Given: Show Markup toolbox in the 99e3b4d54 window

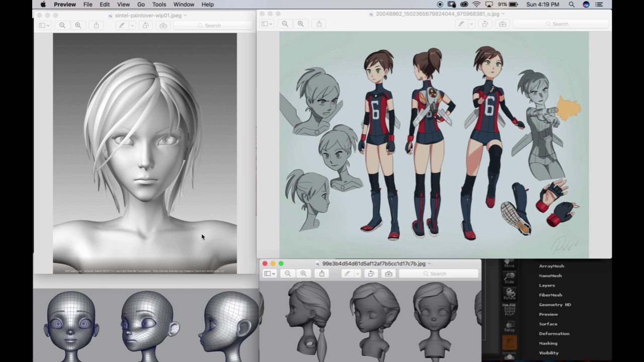Looking at the screenshot, I should click(x=388, y=274).
